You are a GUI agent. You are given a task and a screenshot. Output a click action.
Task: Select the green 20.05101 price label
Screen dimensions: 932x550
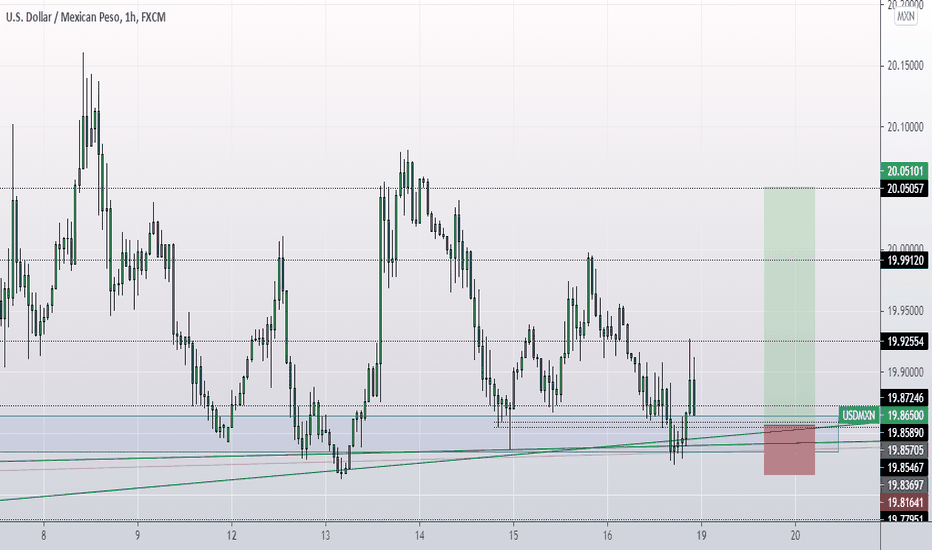tap(904, 171)
